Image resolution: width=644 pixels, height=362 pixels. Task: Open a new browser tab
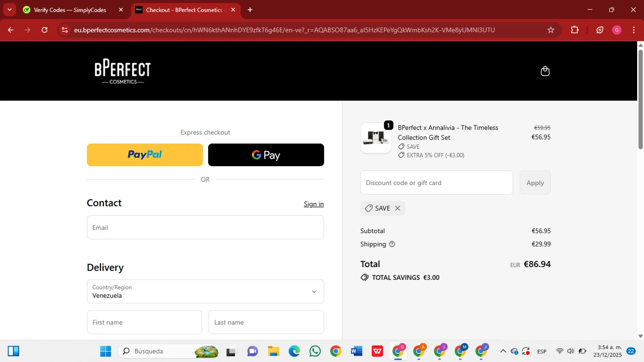(x=250, y=9)
